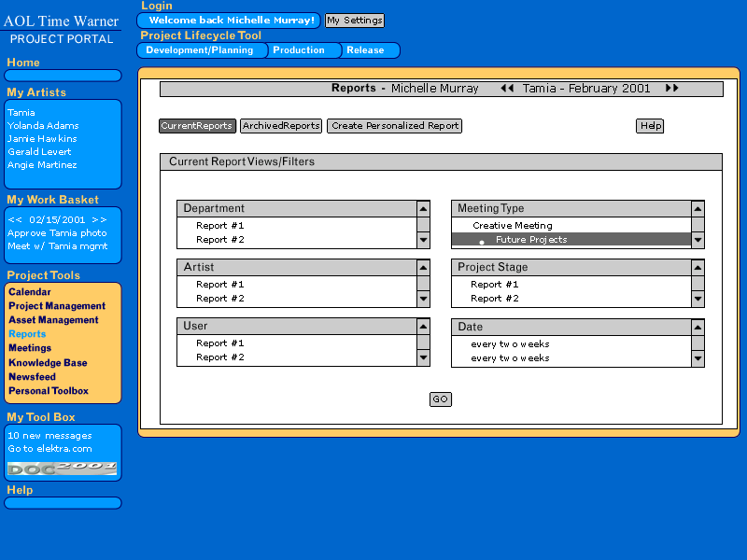The height and width of the screenshot is (560, 747).
Task: Expand the Creative Meeting entry
Action: [x=512, y=226]
